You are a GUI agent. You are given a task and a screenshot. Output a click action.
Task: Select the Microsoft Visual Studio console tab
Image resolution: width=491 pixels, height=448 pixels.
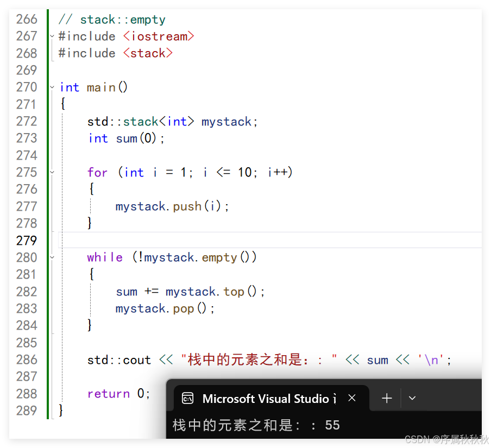271,398
